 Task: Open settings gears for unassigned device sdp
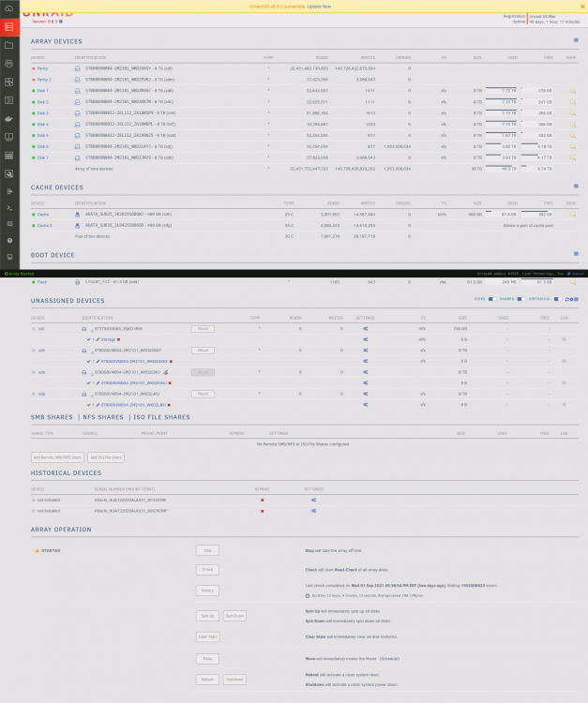tap(366, 394)
